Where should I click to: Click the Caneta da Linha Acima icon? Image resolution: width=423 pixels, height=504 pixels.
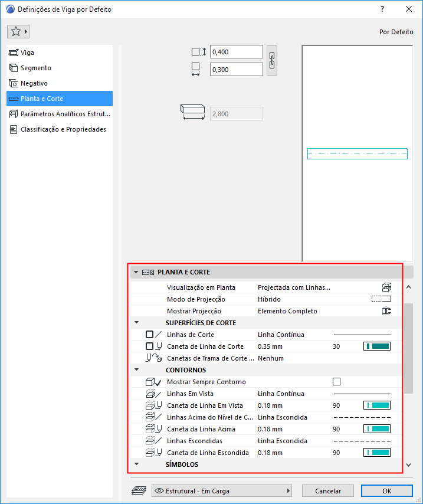click(x=153, y=429)
